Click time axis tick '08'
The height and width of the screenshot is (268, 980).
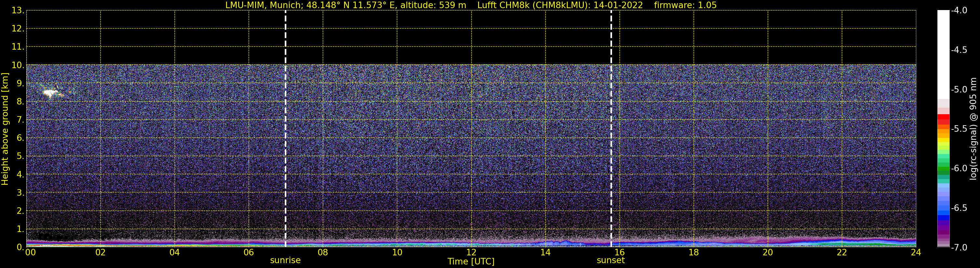point(323,252)
